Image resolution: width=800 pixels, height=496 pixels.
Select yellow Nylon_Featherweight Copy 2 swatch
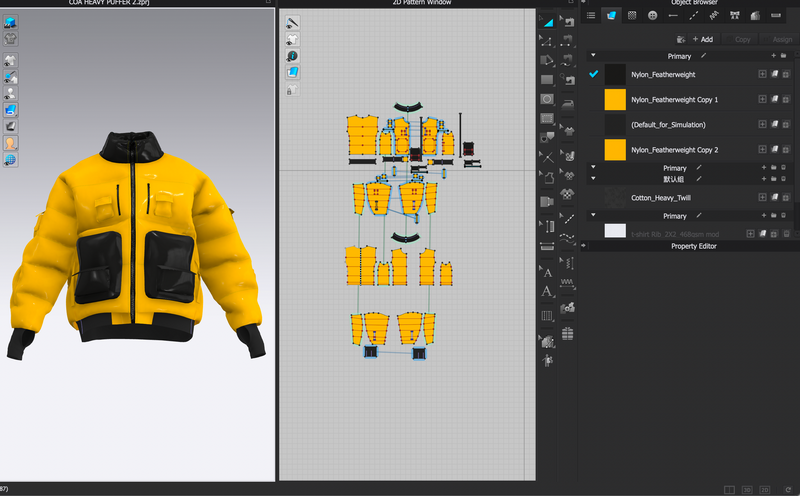[x=615, y=150]
